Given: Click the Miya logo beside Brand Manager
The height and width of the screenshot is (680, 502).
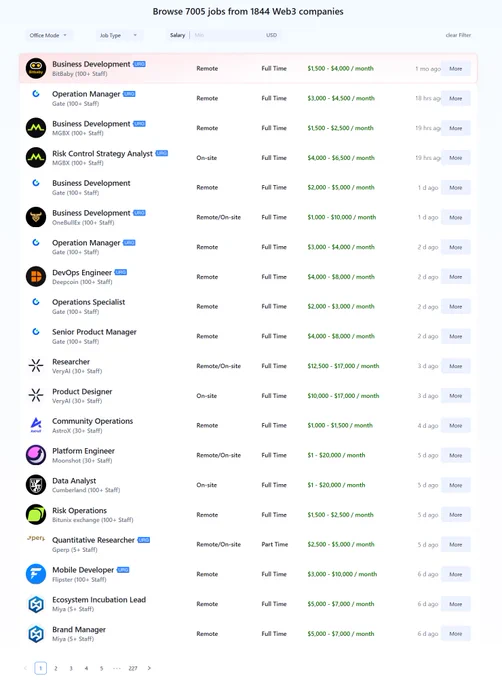Looking at the screenshot, I should click(36, 634).
